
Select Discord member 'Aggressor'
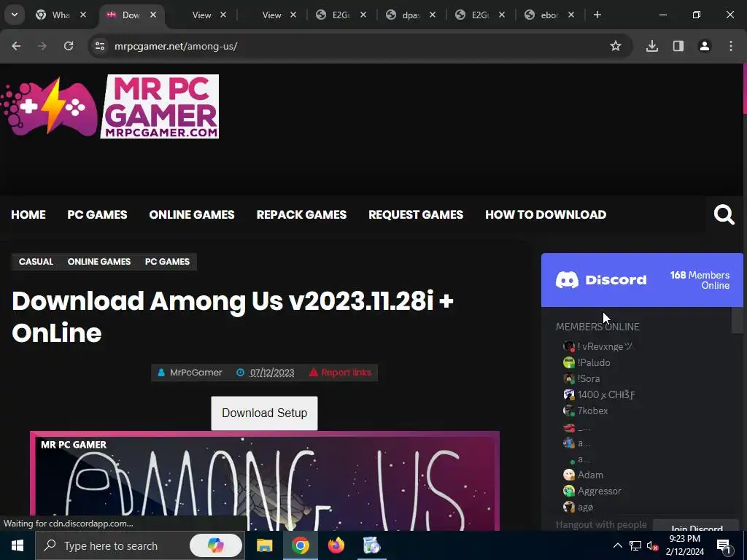tap(592, 491)
